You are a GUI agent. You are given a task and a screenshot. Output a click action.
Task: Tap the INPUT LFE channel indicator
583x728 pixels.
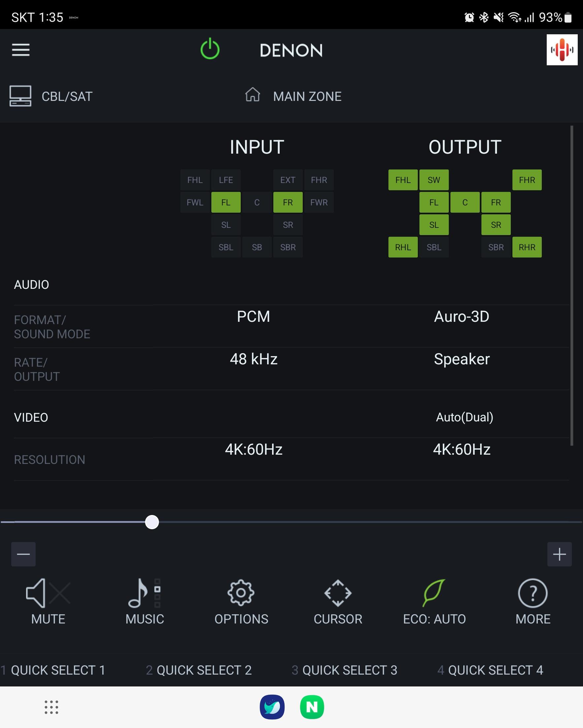pos(226,180)
